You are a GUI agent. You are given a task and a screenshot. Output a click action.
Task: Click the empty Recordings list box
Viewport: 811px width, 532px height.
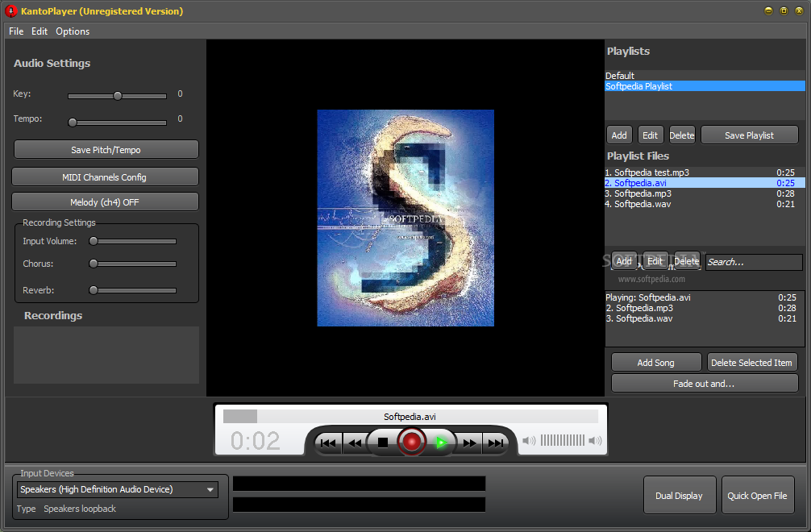point(106,355)
